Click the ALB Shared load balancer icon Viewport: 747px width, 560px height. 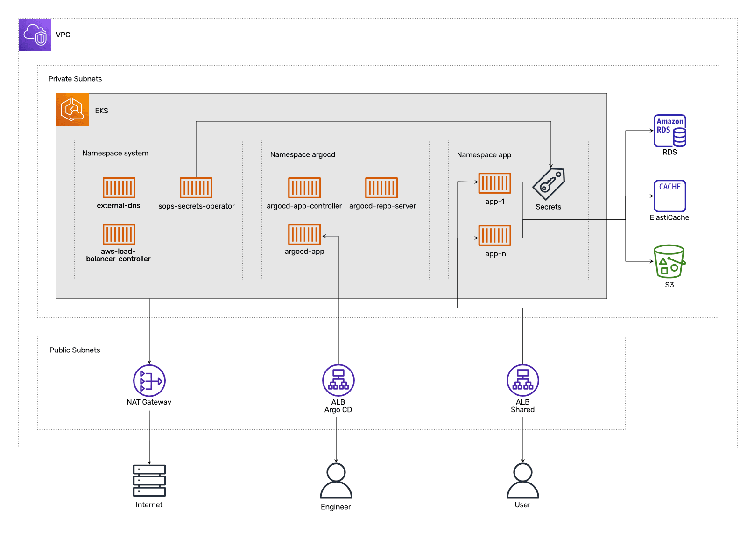click(x=523, y=380)
